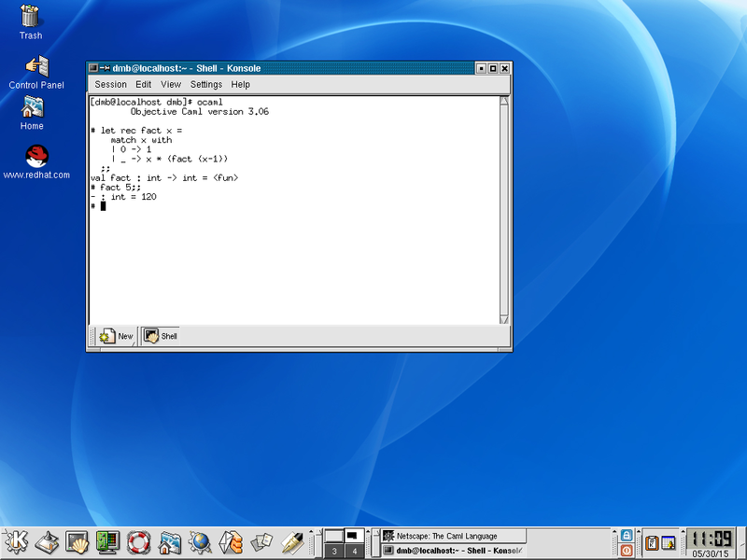Viewport: 747px width, 560px height.
Task: Switch to the first virtual desktop in pager
Action: click(x=334, y=536)
